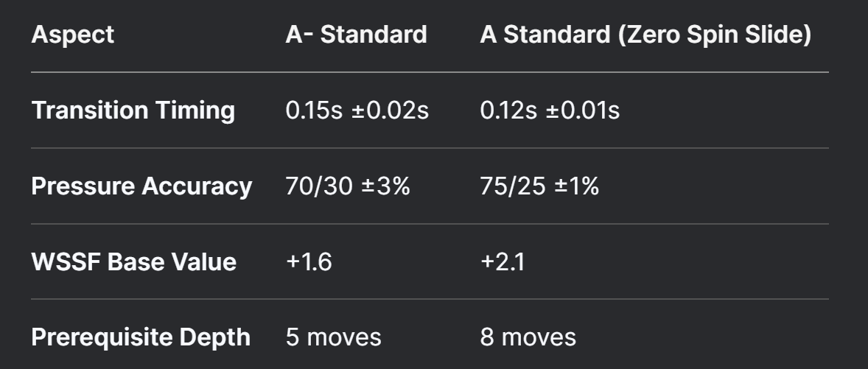
Task: Select the Pressure Accuracy row label
Action: tap(141, 186)
